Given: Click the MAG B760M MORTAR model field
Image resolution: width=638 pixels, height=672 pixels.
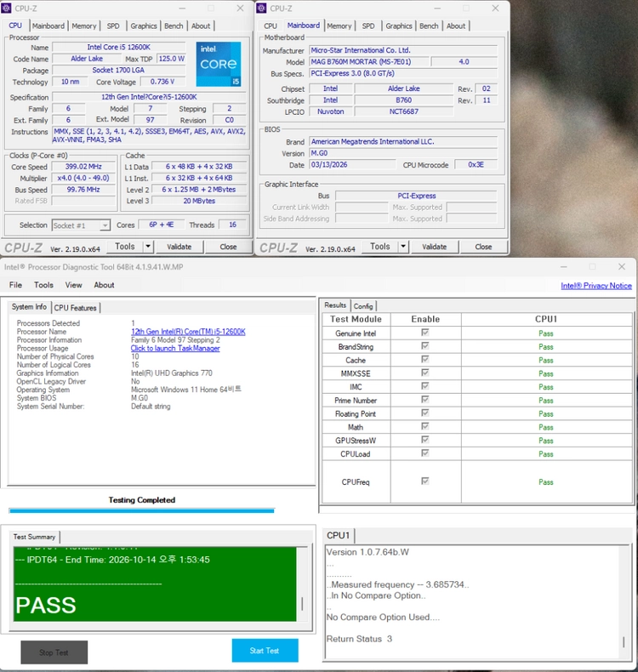Looking at the screenshot, I should point(368,62).
